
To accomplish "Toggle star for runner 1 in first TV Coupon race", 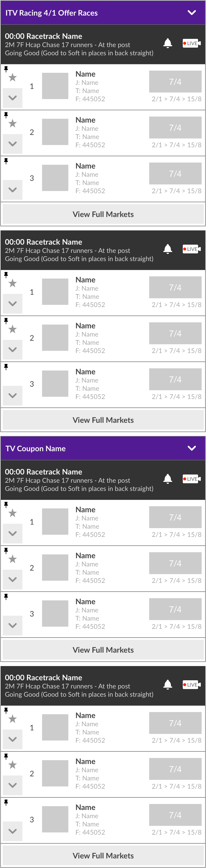I will [13, 513].
